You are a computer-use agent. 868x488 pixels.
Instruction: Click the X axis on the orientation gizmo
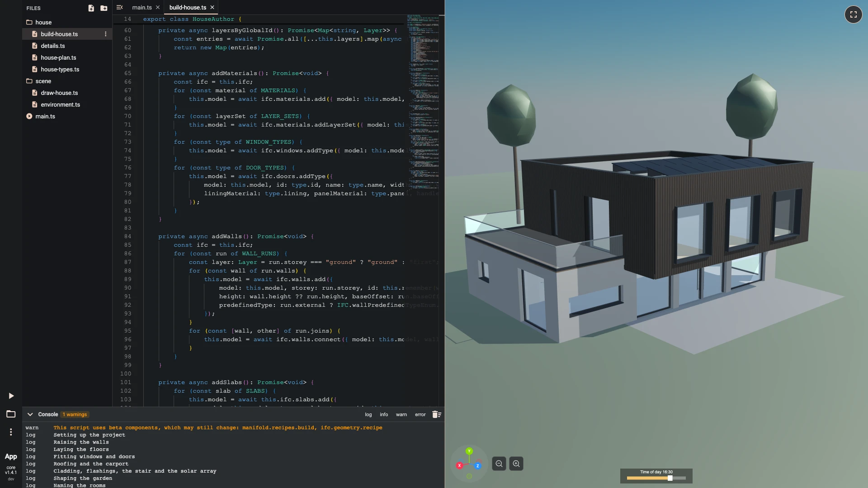[x=459, y=465]
